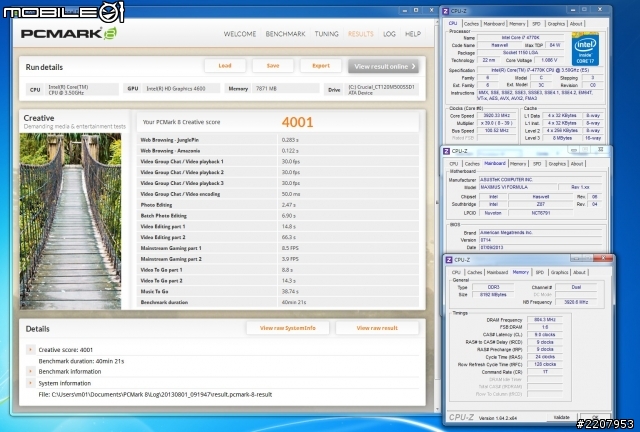
Task: Click the MAXIMUS VI FORMULA model field
Action: click(x=518, y=187)
